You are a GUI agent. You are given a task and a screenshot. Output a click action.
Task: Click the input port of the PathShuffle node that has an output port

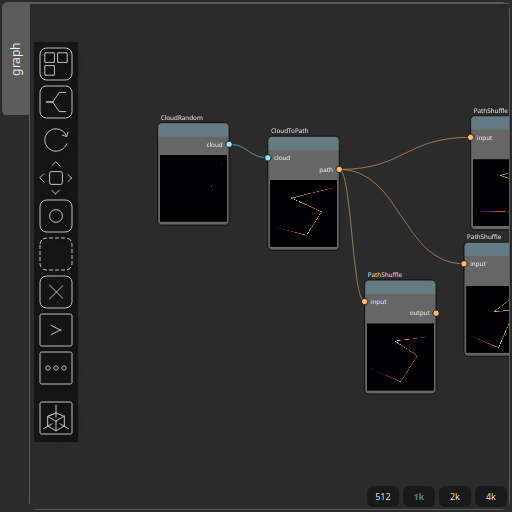click(365, 302)
